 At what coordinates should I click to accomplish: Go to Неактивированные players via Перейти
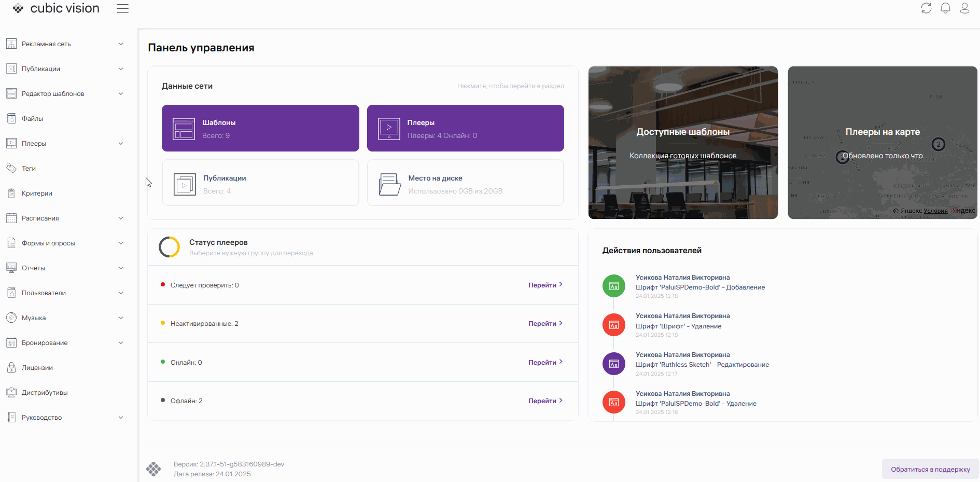[545, 324]
